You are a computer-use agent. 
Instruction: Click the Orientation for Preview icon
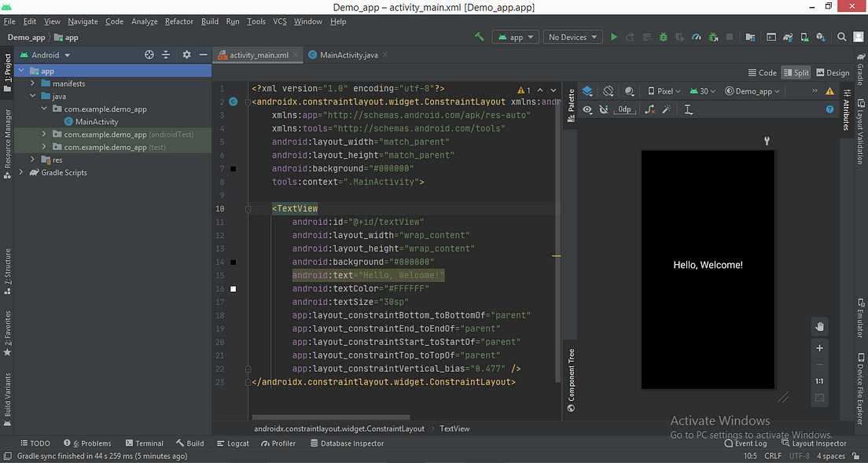[x=609, y=91]
